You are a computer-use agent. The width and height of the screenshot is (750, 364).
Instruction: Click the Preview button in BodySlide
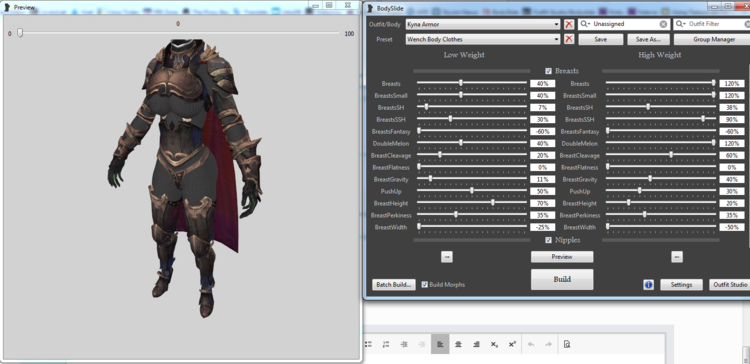tap(562, 257)
